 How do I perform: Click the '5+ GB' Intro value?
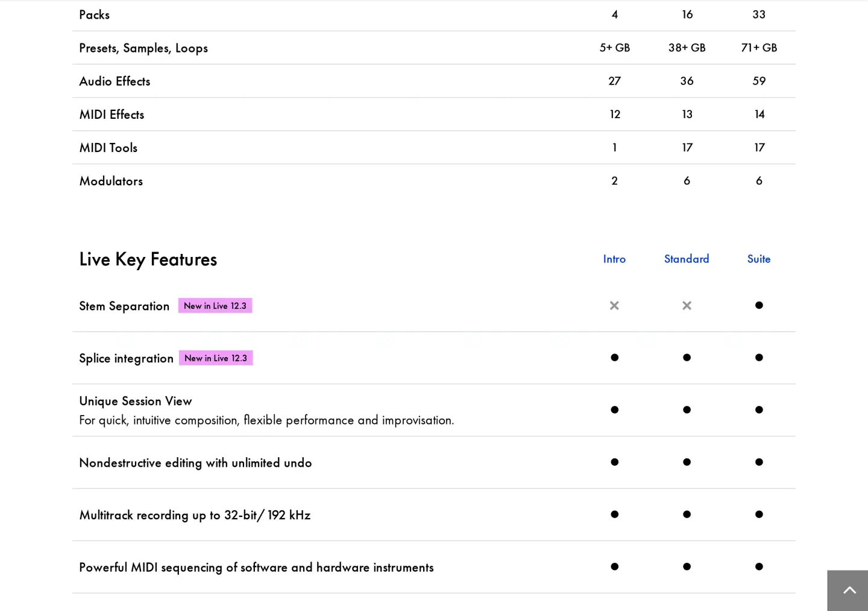tap(614, 48)
